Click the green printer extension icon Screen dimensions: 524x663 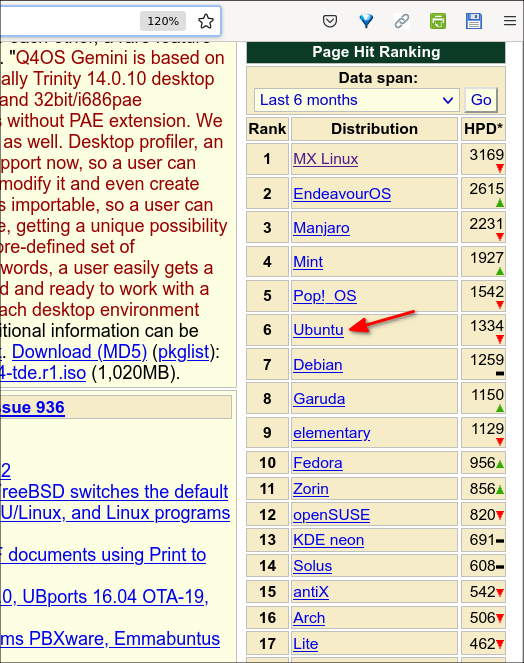(438, 21)
